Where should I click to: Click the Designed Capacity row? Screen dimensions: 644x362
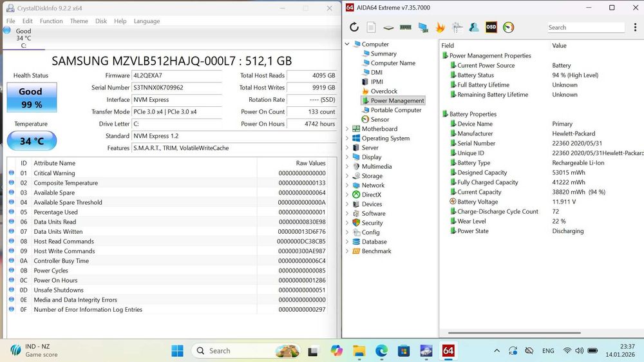(x=542, y=173)
